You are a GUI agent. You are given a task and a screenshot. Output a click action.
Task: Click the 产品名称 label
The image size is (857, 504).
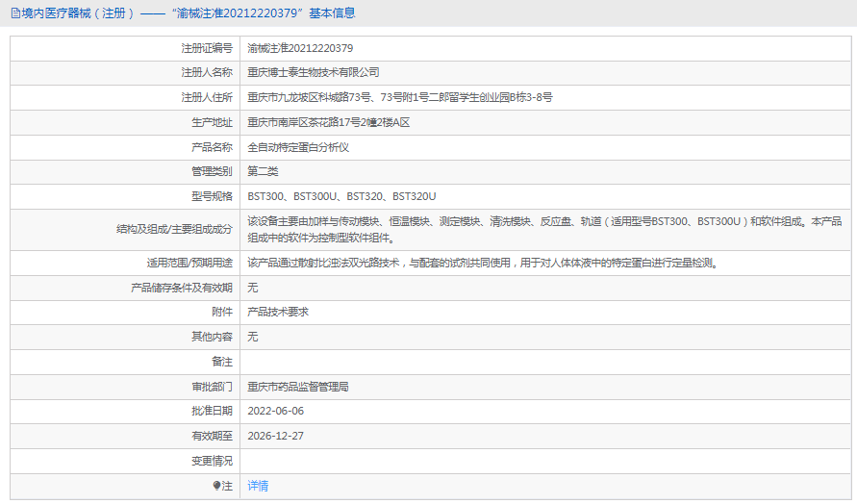tap(212, 147)
